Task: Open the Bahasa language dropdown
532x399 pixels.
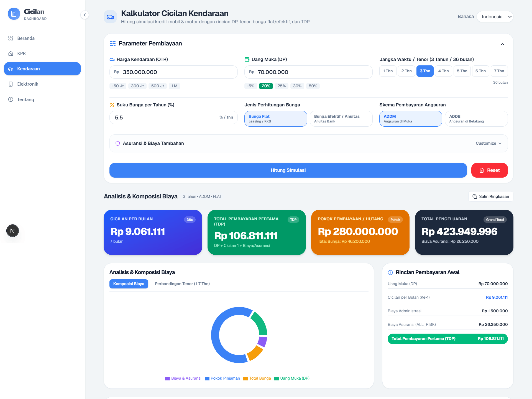Action: click(495, 17)
